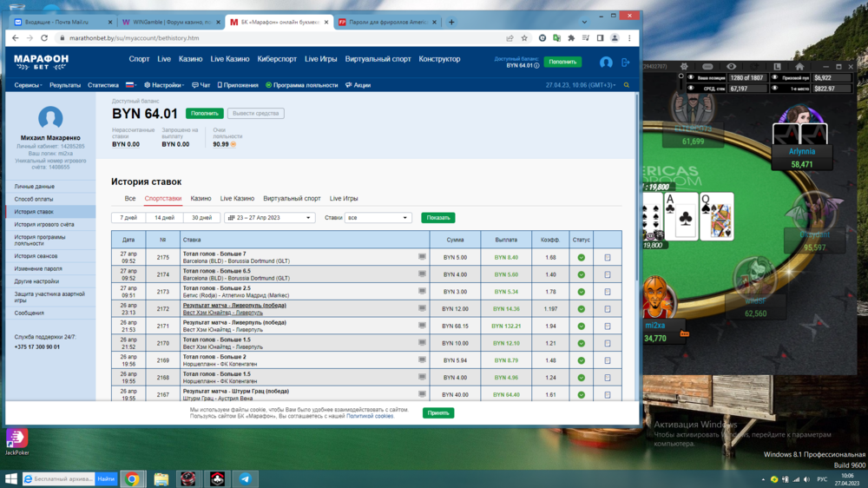This screenshot has height=488, width=868.
Task: Open poker table settings gear icon
Action: click(x=684, y=67)
